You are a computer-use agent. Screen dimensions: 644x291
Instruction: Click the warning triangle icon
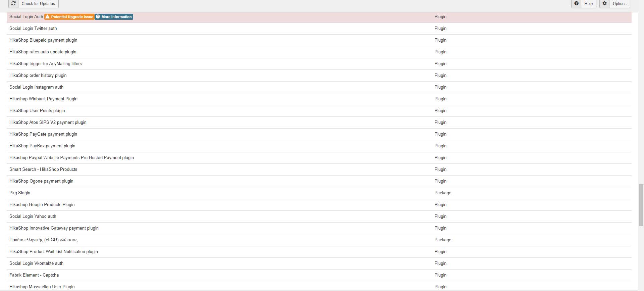pyautogui.click(x=48, y=16)
